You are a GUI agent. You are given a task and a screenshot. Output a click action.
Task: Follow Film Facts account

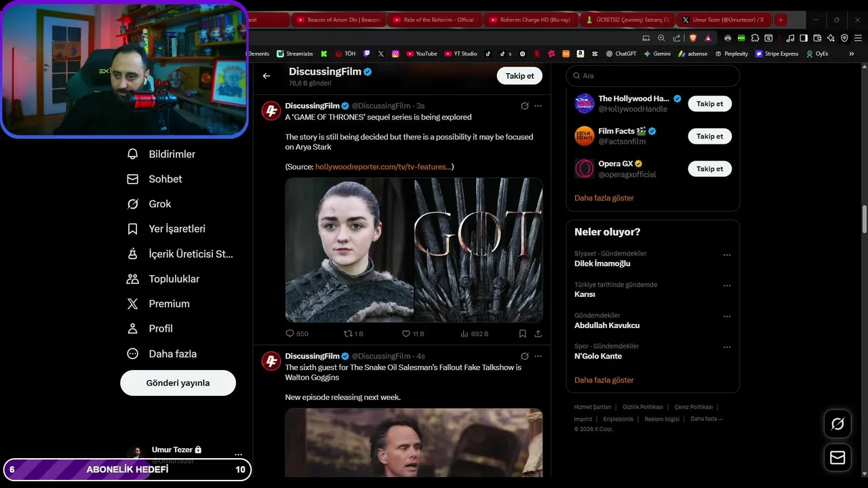[709, 136]
